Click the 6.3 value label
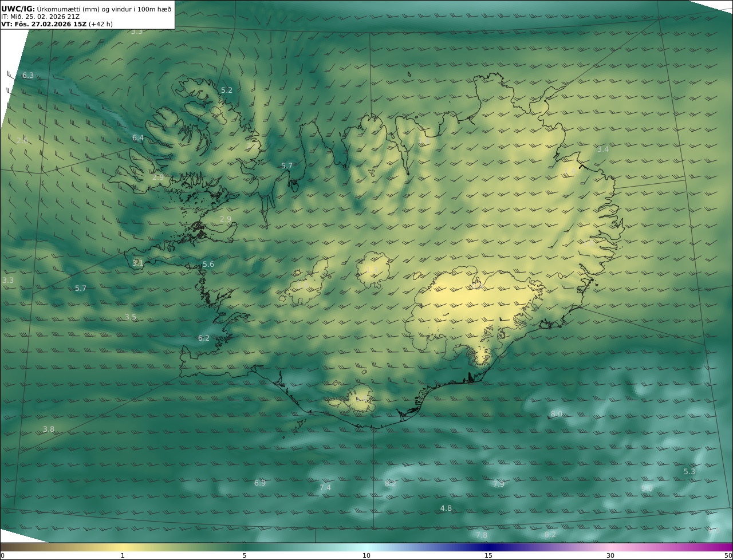 coord(28,76)
